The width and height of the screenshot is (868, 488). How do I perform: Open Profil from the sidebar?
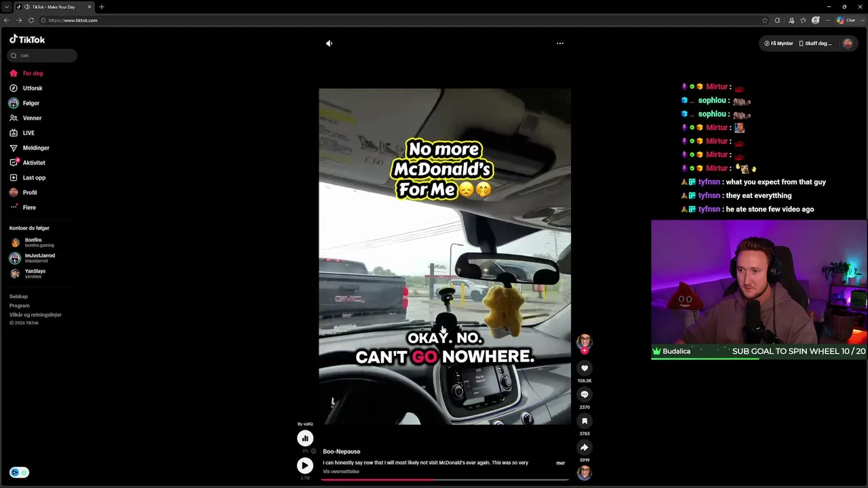tap(23, 192)
